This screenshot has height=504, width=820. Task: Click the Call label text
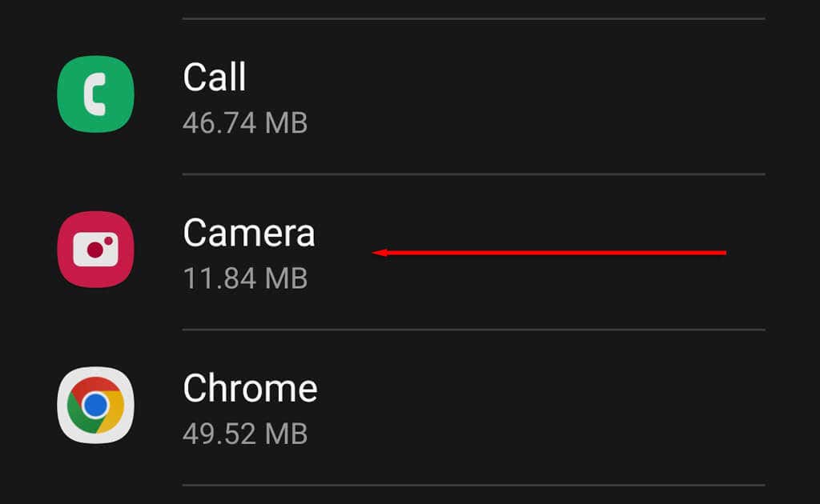[214, 77]
